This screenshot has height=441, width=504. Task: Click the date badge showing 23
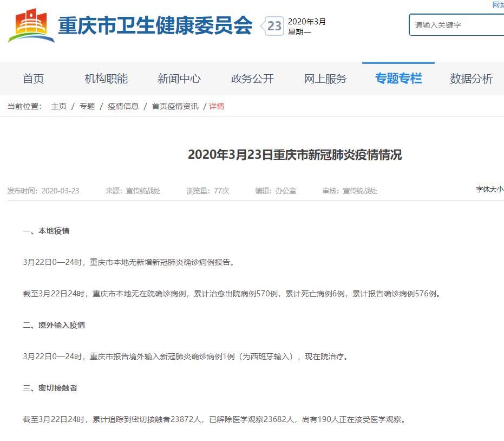click(274, 26)
